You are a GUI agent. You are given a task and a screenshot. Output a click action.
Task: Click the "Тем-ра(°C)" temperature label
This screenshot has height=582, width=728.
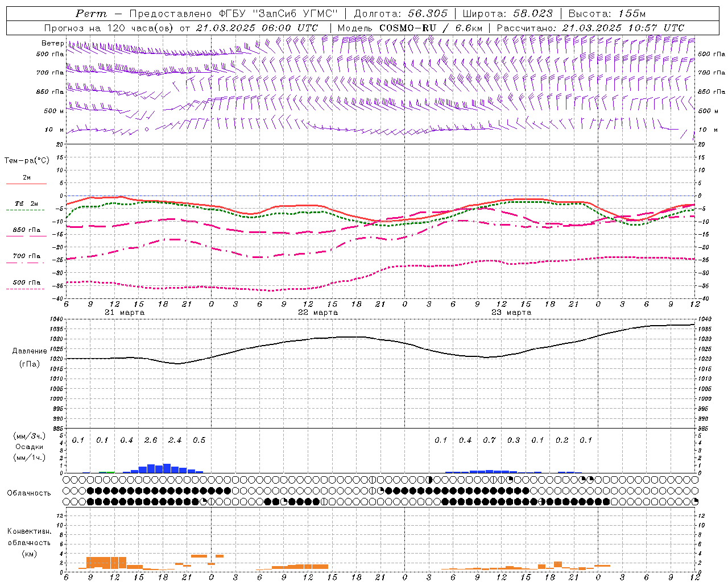point(27,160)
